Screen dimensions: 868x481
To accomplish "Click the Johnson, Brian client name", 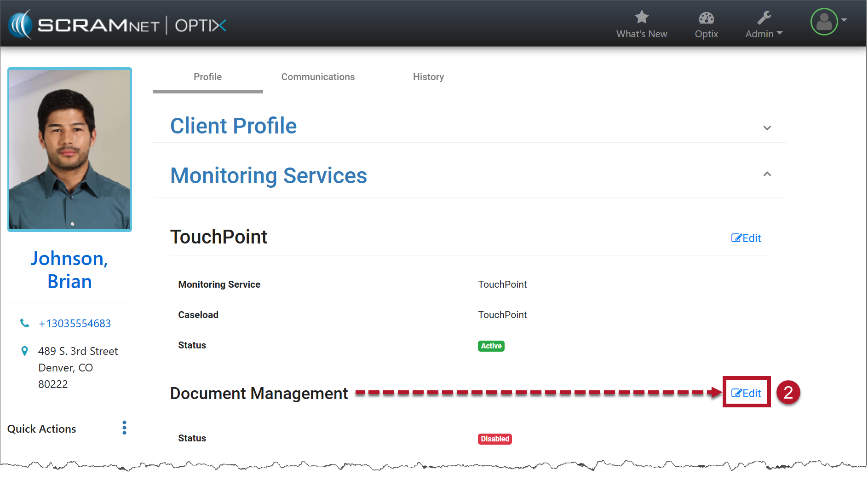I will [69, 270].
